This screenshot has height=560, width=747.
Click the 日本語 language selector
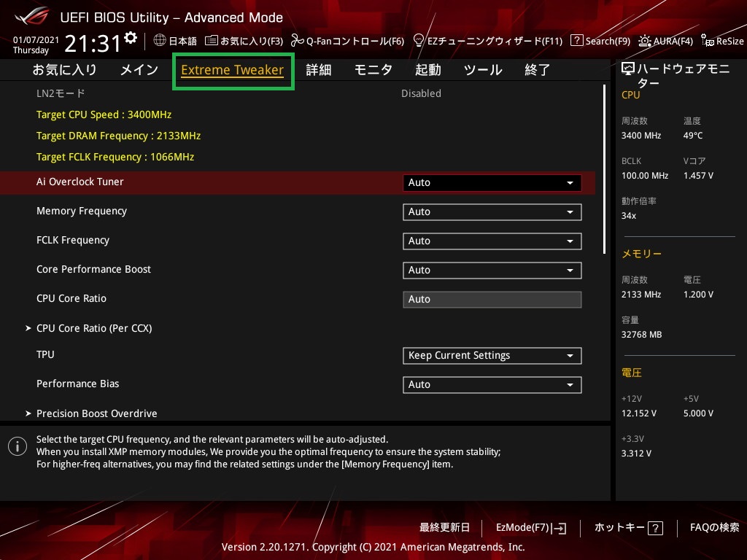pos(175,41)
